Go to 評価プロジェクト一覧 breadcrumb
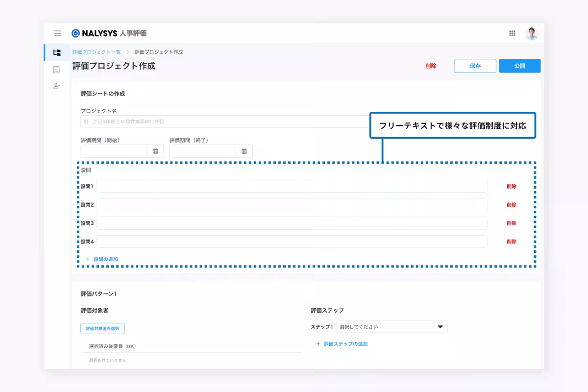The width and height of the screenshot is (588, 392). click(97, 52)
